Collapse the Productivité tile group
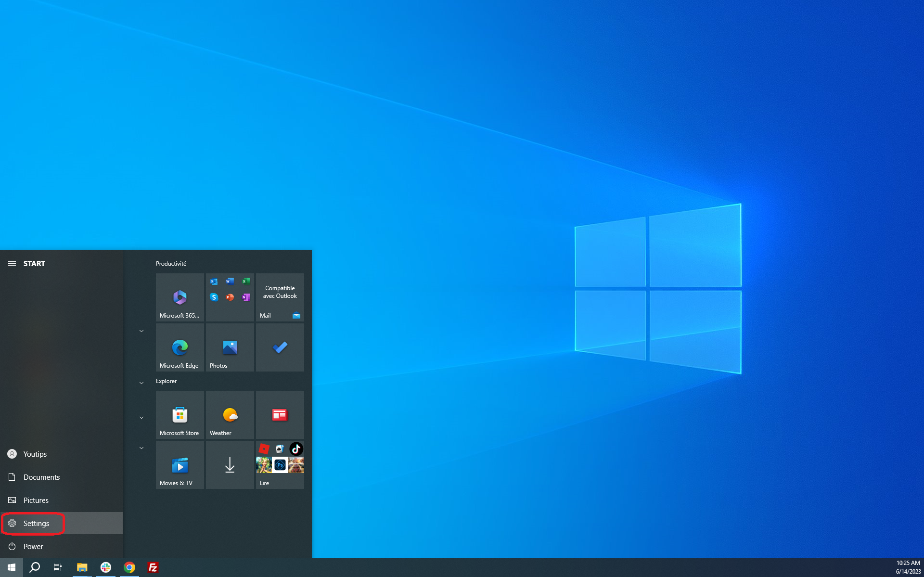This screenshot has width=924, height=577. [141, 331]
